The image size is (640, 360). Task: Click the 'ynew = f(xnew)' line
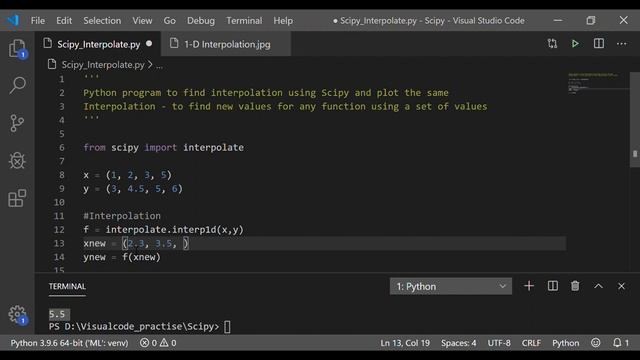122,257
